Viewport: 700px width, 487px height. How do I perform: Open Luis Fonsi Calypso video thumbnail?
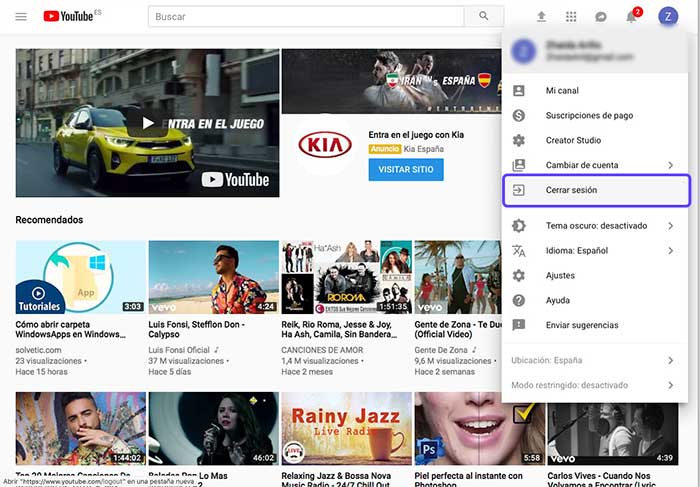tap(213, 277)
